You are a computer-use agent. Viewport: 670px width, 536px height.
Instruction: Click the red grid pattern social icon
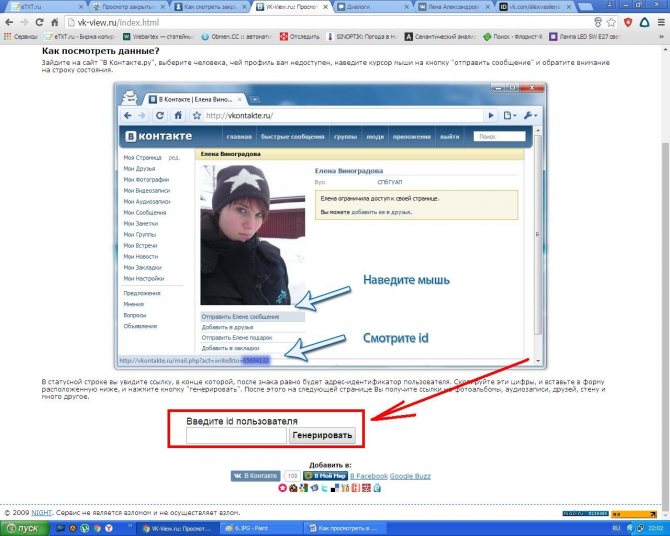tap(366, 488)
